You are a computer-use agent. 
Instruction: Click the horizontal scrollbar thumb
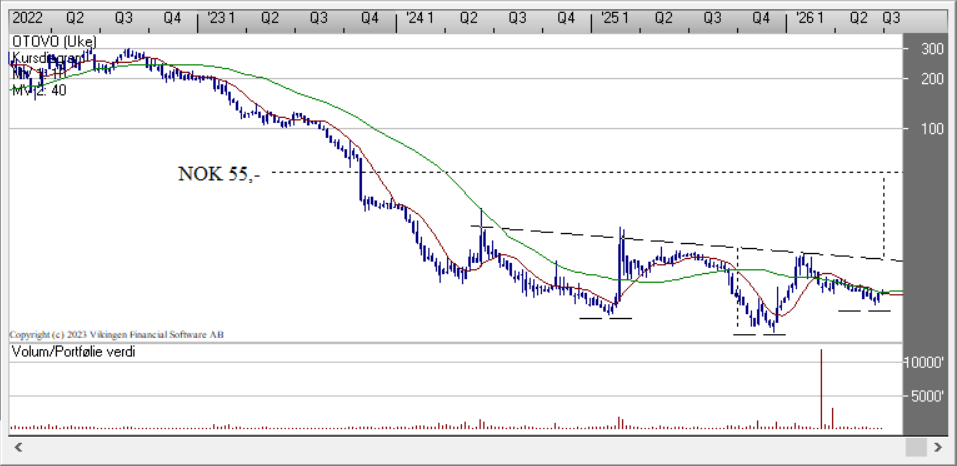tap(916, 448)
